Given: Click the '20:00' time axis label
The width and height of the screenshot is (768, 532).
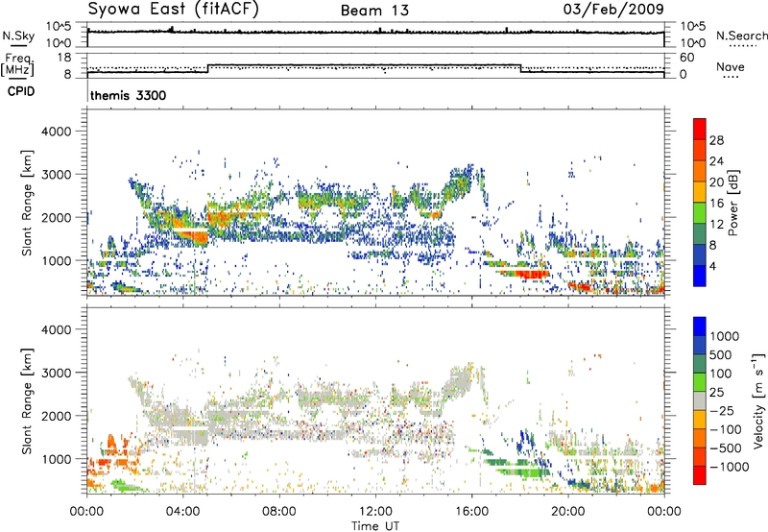Looking at the screenshot, I should (x=567, y=512).
